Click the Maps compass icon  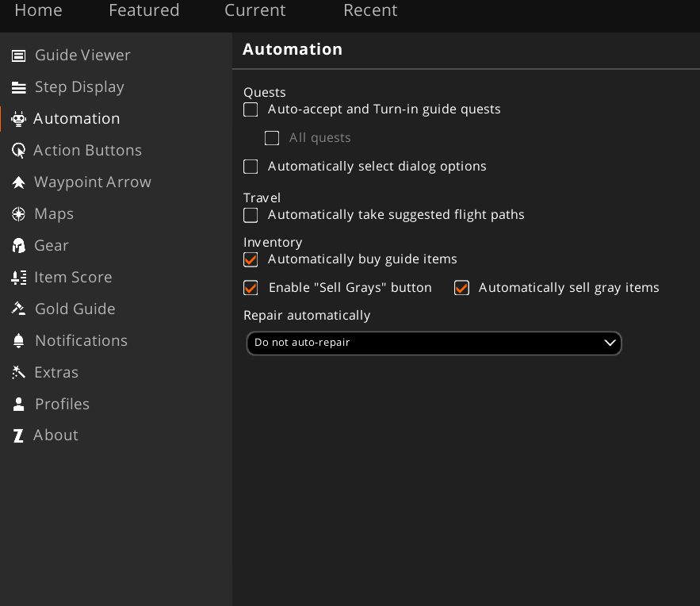click(x=18, y=214)
